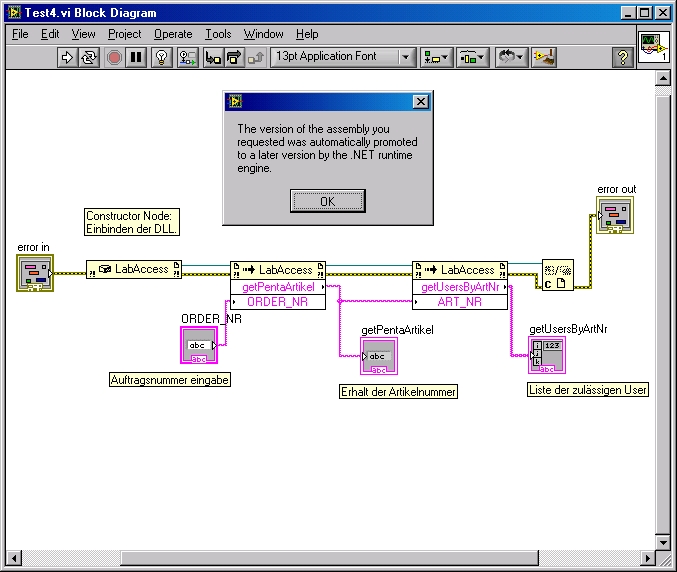Select the error out cluster terminal
Screen dimensions: 677x572
(x=615, y=215)
